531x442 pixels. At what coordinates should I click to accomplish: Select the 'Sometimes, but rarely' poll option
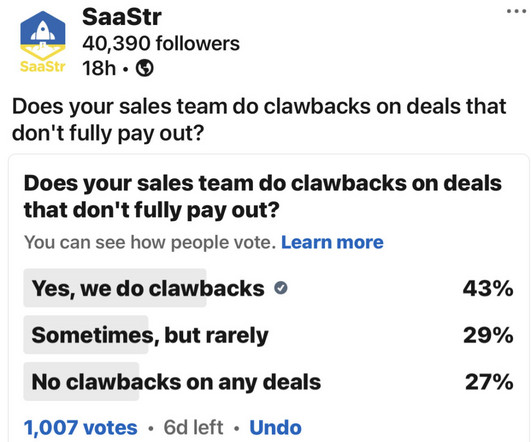[x=269, y=335]
